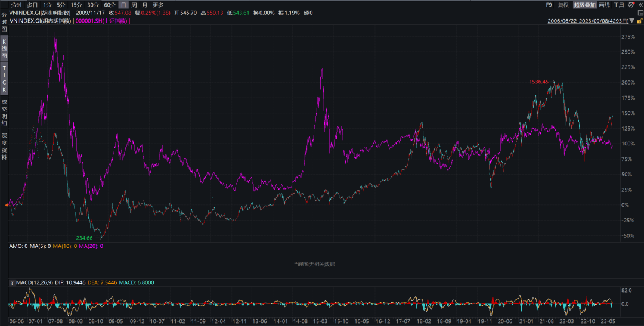Click the VNINDEX.GI(胡志明指数) legend label
644x326 pixels.
pyautogui.click(x=41, y=20)
